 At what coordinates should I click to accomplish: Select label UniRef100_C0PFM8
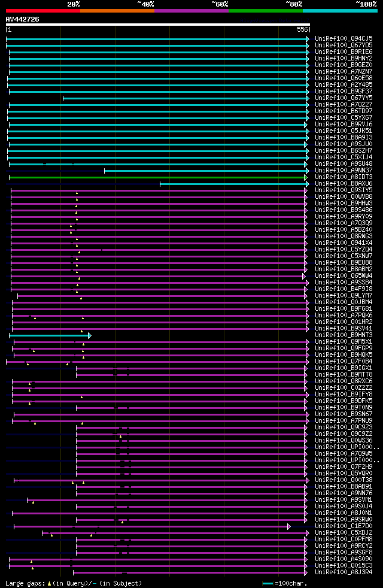[x=344, y=539]
